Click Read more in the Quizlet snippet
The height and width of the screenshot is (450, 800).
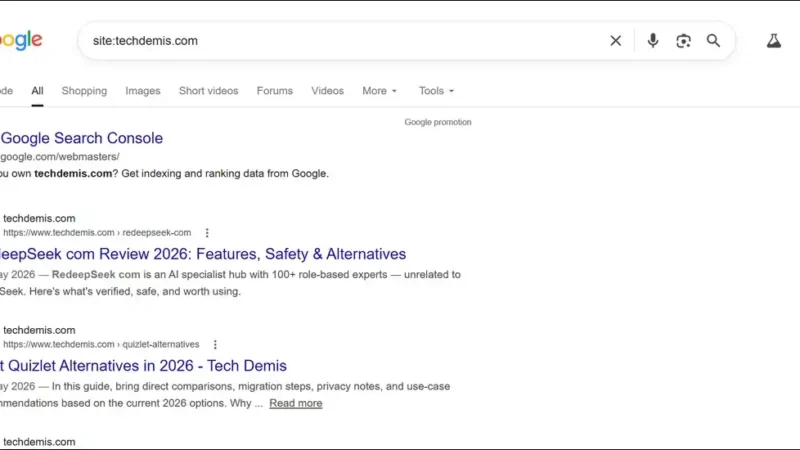[295, 404]
